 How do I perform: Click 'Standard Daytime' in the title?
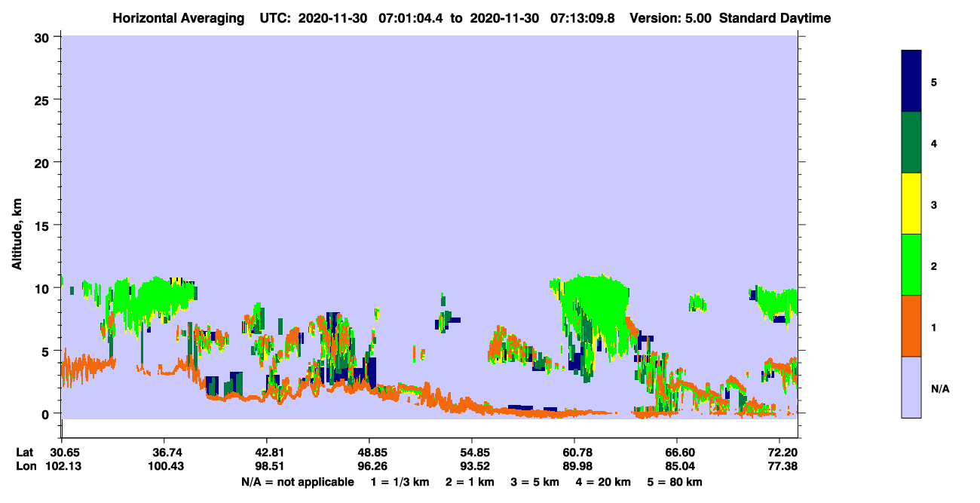click(775, 18)
